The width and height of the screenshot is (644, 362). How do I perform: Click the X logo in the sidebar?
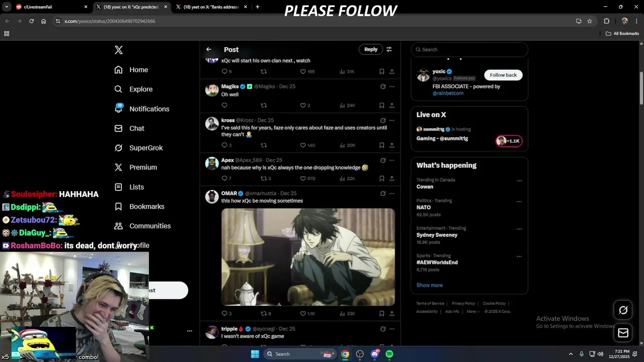(x=119, y=50)
